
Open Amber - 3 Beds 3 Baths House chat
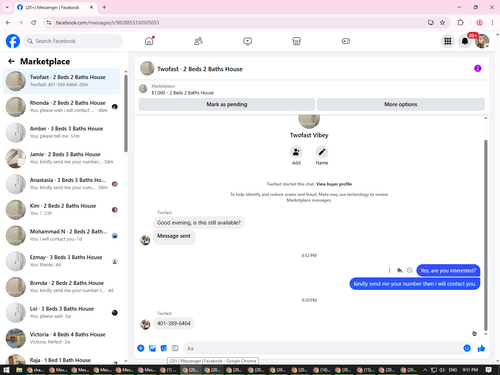(62, 132)
